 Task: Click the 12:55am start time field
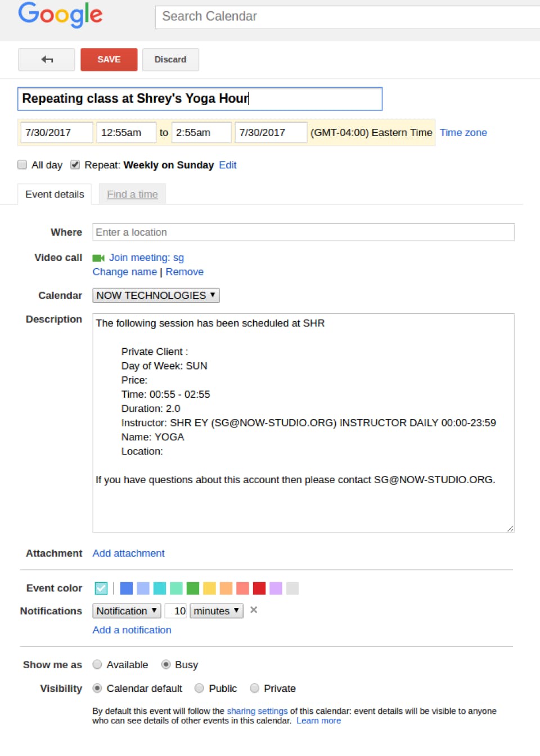pyautogui.click(x=127, y=133)
